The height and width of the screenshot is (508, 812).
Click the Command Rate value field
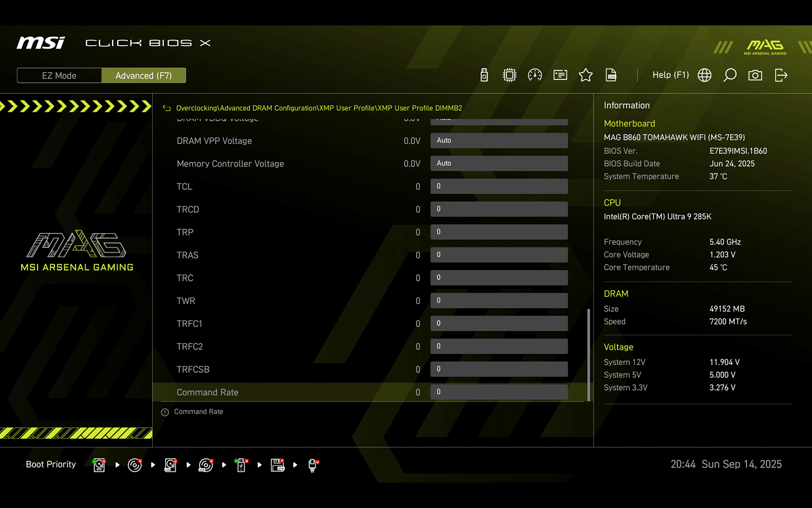pos(499,392)
